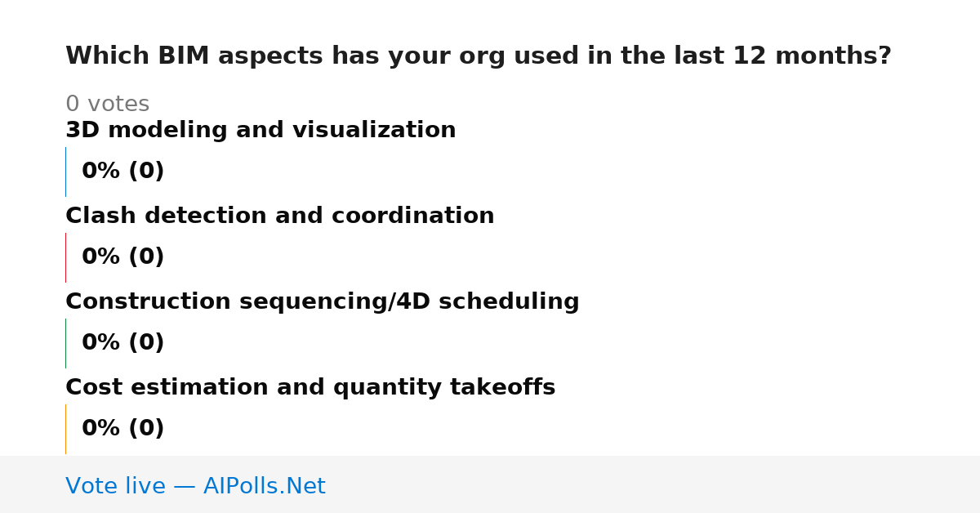Screen dimensions: 980x513
Task: Click 0% (0) result under Cost estimation
Action: (123, 429)
